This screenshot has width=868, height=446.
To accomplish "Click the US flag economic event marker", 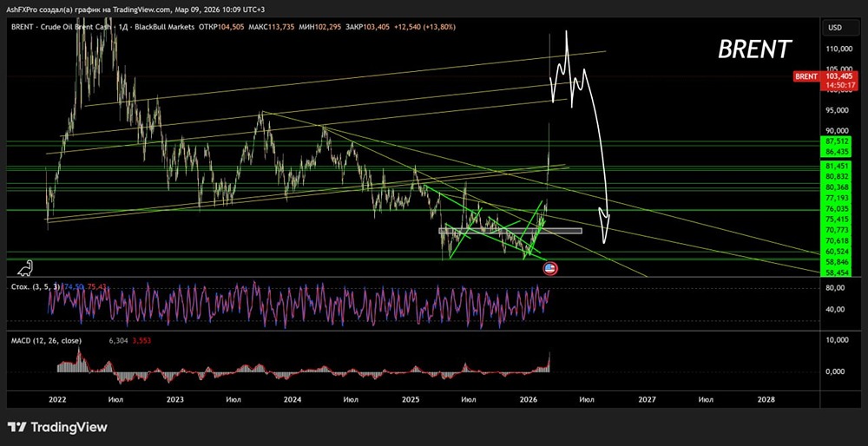I will point(550,269).
